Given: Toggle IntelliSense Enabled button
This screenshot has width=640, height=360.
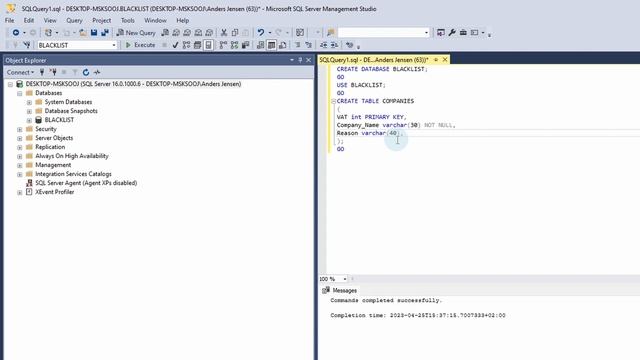Looking at the screenshot, I should click(208, 45).
